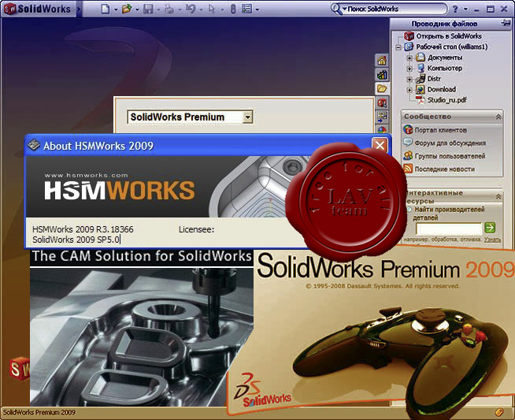The height and width of the screenshot is (420, 515).
Task: Open Appearances color ball tab
Action: click(382, 129)
